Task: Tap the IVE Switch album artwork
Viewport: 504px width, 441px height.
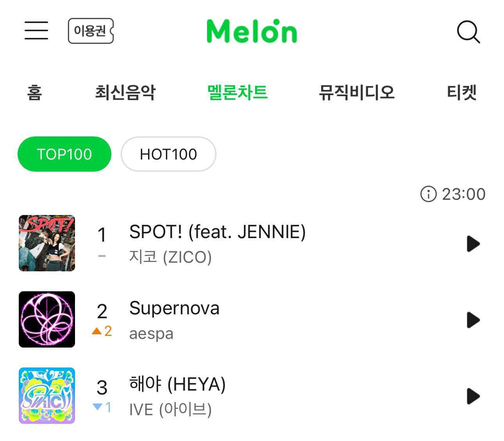Action: 47,396
